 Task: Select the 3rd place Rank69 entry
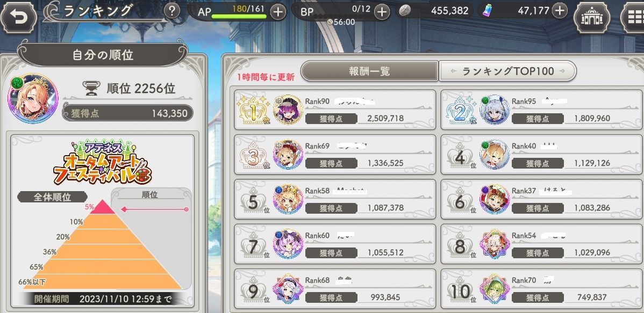tap(335, 154)
